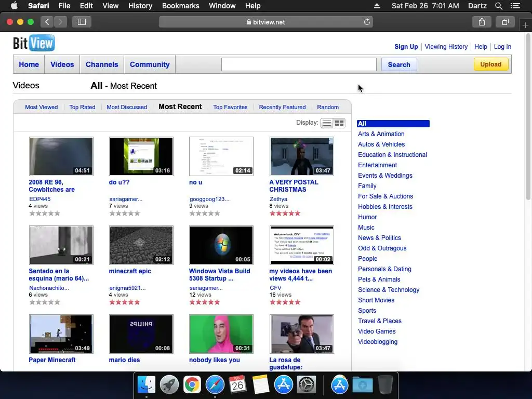The height and width of the screenshot is (399, 532).
Task: Click the Safari compass dock icon
Action: click(x=215, y=385)
